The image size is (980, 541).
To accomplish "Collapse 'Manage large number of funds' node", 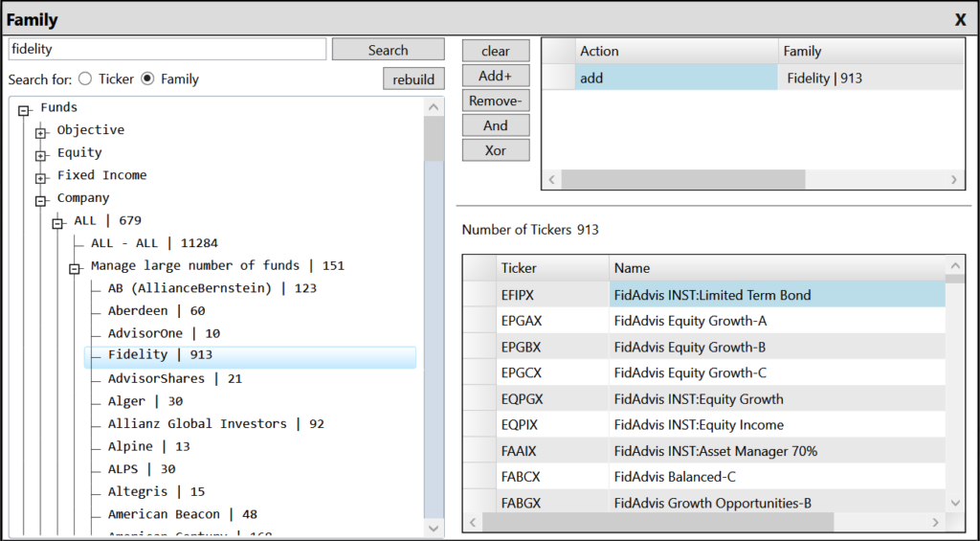I will pyautogui.click(x=75, y=269).
